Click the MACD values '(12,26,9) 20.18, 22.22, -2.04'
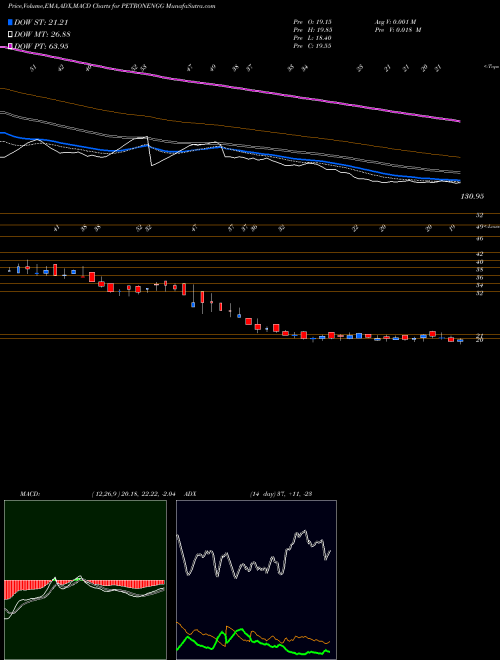The width and height of the screenshot is (500, 660). (x=136, y=494)
